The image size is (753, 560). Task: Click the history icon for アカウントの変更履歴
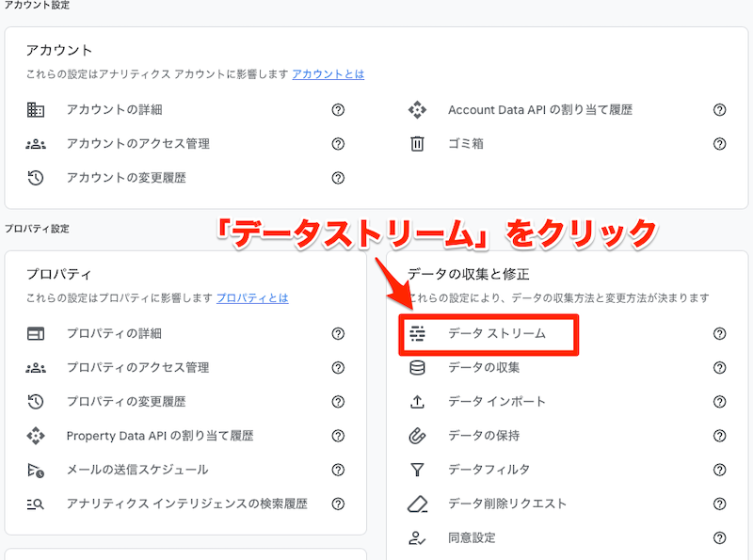[x=36, y=178]
